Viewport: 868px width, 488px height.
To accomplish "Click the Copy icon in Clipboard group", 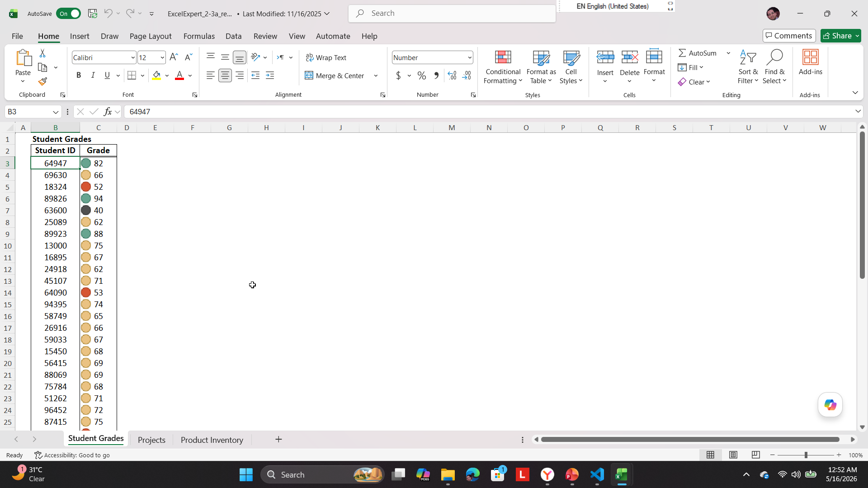I will (x=42, y=68).
